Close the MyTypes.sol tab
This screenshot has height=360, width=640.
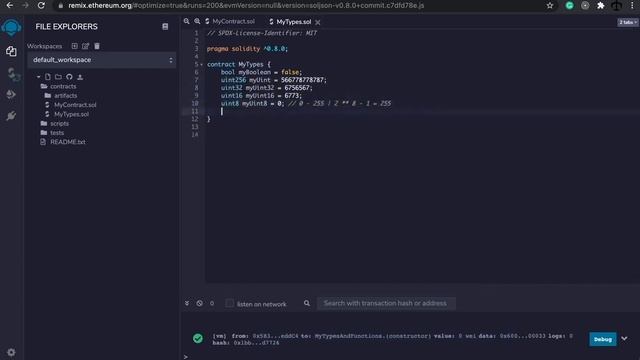tap(318, 22)
